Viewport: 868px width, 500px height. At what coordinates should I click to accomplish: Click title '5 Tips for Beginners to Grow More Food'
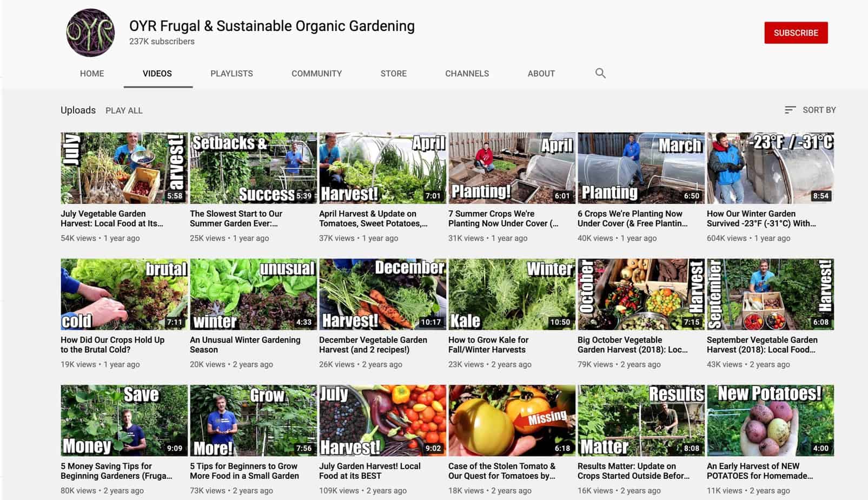244,471
